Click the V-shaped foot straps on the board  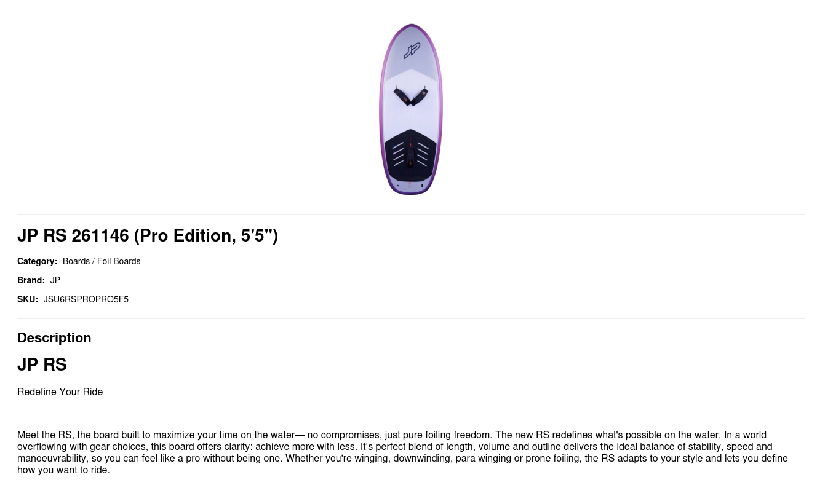pyautogui.click(x=411, y=96)
